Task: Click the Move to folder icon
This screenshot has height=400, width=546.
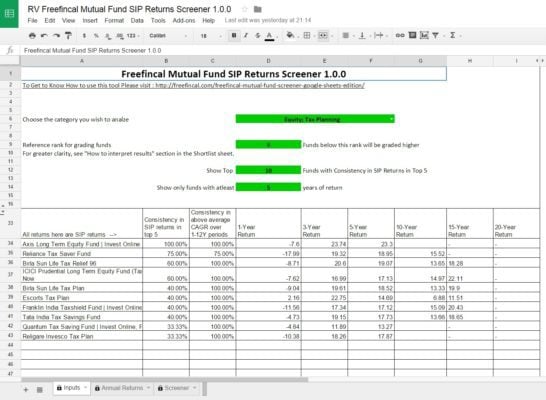Action: (x=257, y=9)
